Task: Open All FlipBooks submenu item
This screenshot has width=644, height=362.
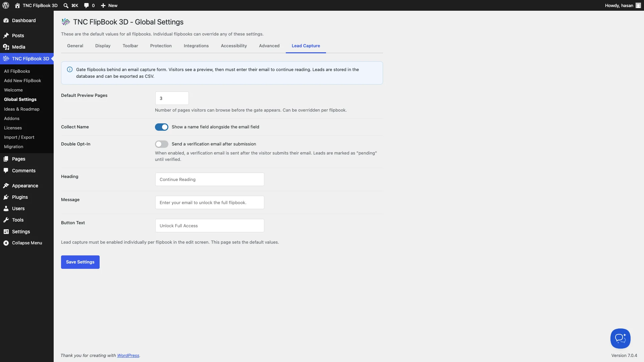Action: 17,71
